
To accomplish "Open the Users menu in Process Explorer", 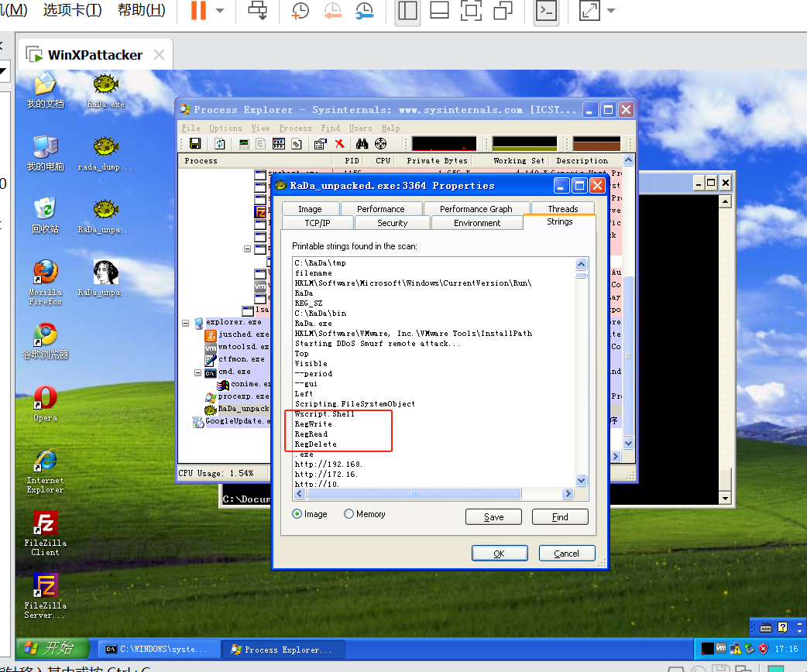I will click(360, 128).
